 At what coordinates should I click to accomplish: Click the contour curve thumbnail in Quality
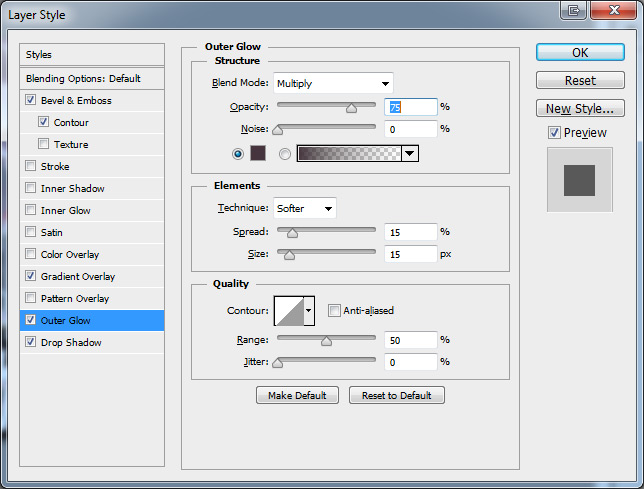click(x=288, y=312)
